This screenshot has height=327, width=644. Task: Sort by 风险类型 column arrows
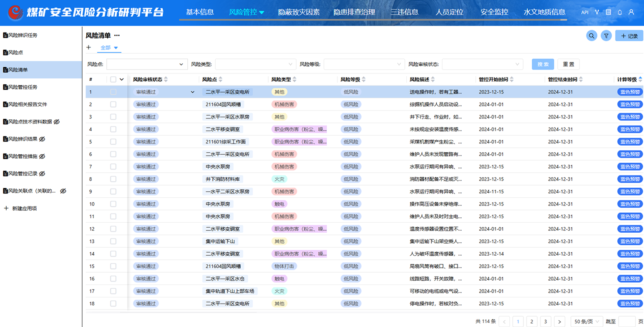(295, 79)
